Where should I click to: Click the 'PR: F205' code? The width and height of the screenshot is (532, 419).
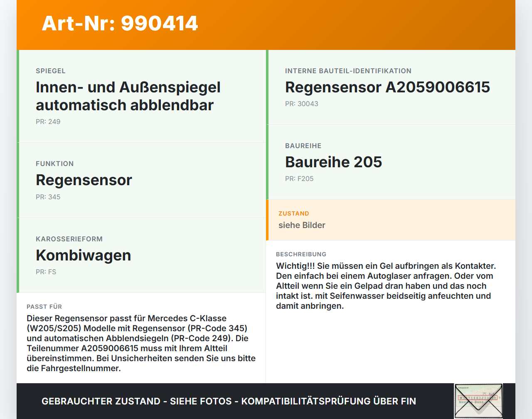(299, 179)
